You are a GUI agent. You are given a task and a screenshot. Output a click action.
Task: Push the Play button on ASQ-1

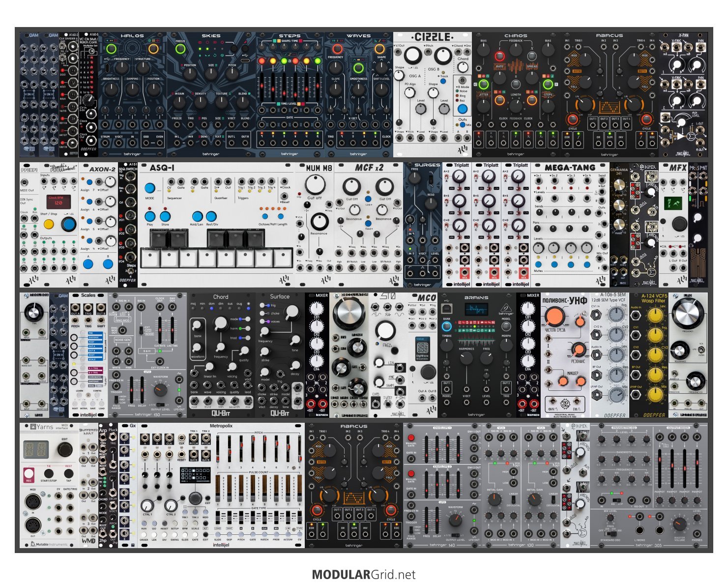pos(150,216)
